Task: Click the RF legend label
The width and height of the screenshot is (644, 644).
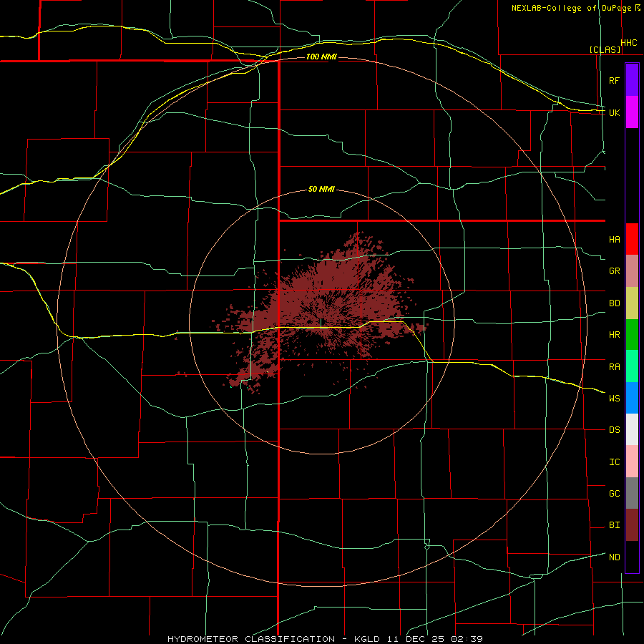Action: [614, 80]
